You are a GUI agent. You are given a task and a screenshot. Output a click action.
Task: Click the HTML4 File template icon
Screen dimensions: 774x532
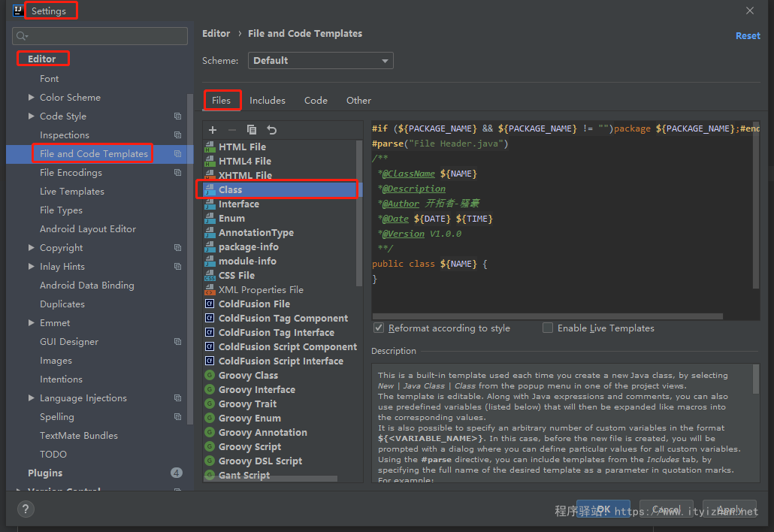pos(210,161)
